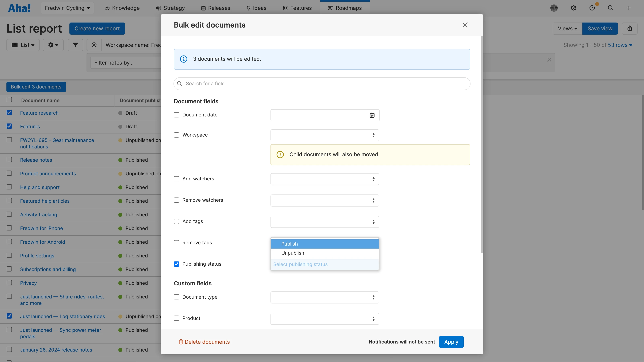Check the Add watchers checkbox
This screenshot has height=362, width=644.
pos(176,179)
